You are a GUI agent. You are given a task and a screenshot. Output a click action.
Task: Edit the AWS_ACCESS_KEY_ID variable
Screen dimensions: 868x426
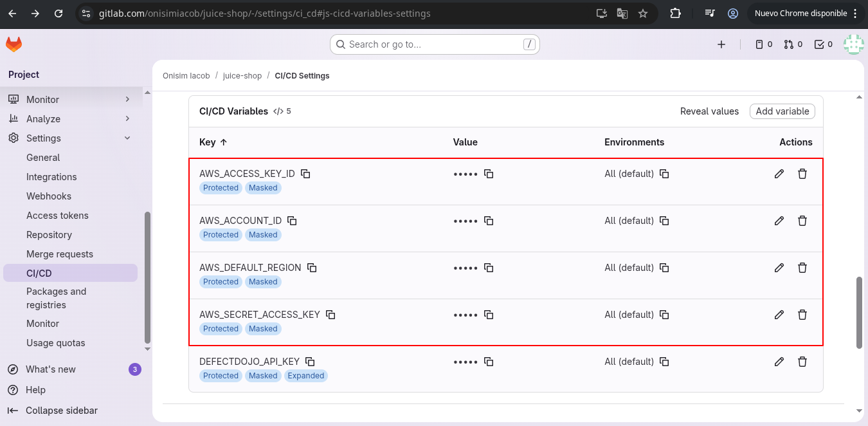coord(779,174)
